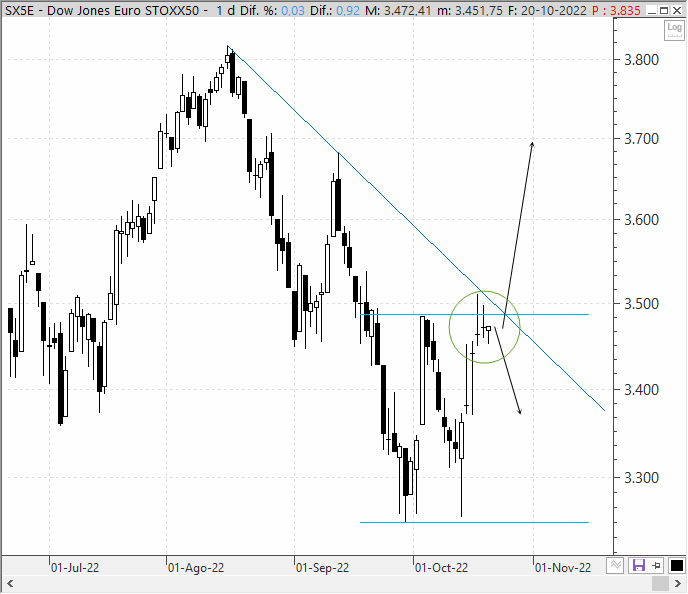Maximize the SX5E chart window

click(x=664, y=10)
